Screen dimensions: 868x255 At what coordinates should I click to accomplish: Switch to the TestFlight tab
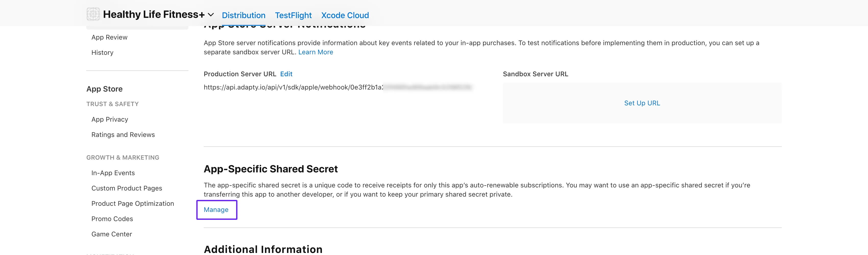[294, 15]
